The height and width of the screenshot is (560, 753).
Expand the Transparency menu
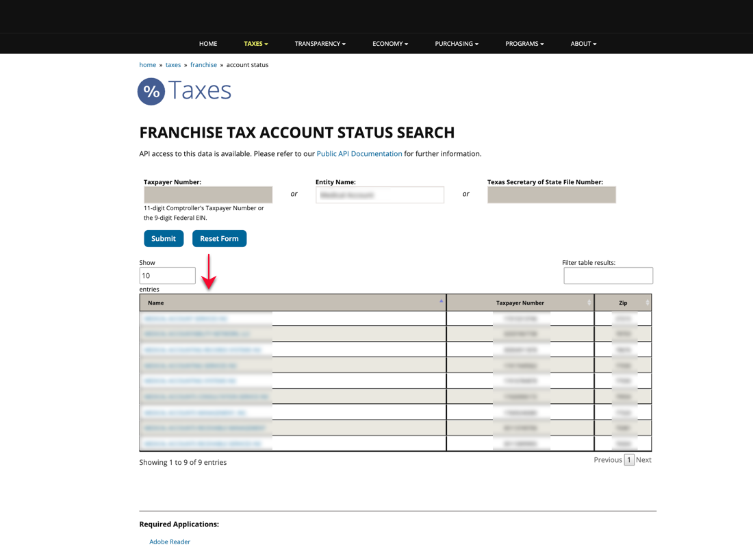[x=320, y=44]
